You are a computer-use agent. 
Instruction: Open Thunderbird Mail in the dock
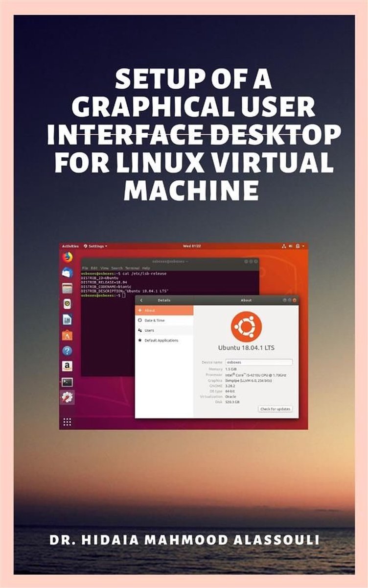click(x=67, y=272)
